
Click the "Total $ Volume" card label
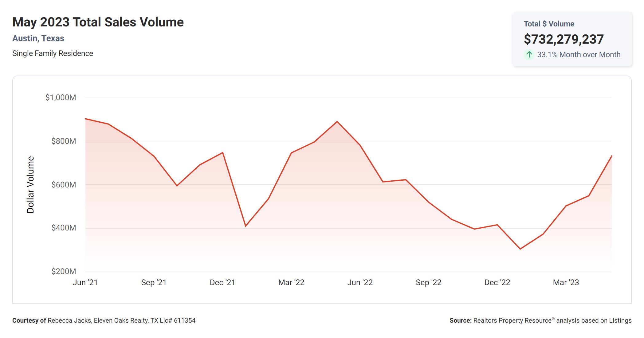[549, 24]
